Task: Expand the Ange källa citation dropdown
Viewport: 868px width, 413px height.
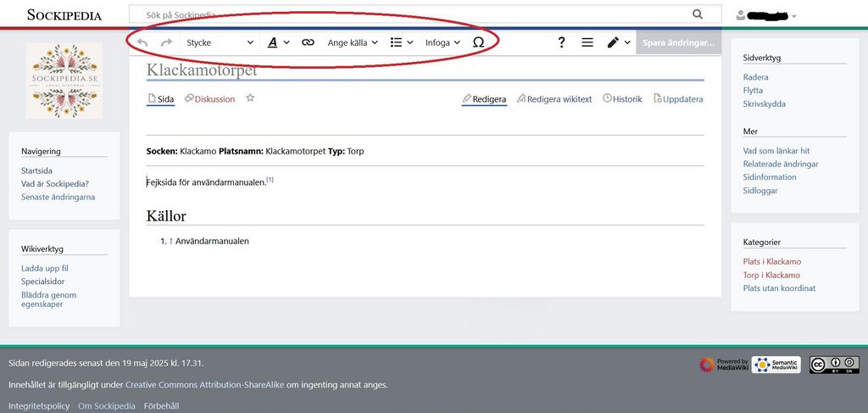Action: tap(353, 42)
